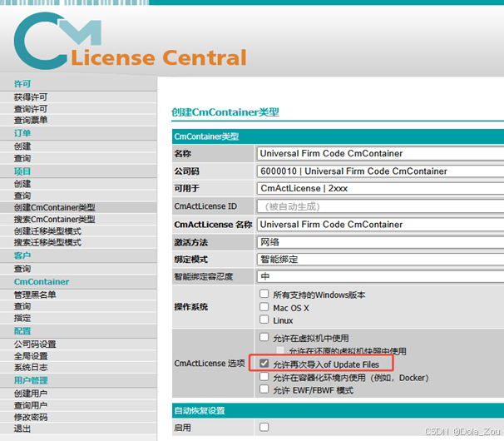Click the 客户 section header
Image resolution: width=504 pixels, height=441 pixels.
click(22, 255)
